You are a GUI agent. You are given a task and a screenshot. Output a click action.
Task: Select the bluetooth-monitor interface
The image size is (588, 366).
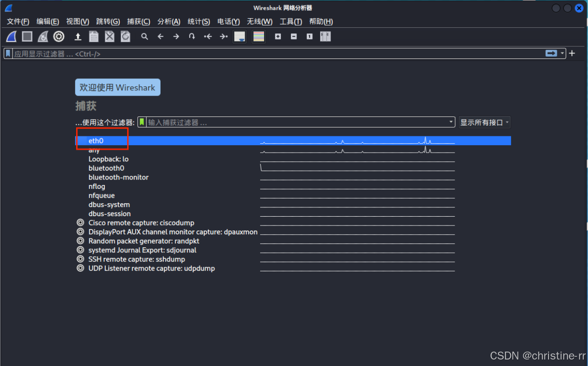point(118,177)
